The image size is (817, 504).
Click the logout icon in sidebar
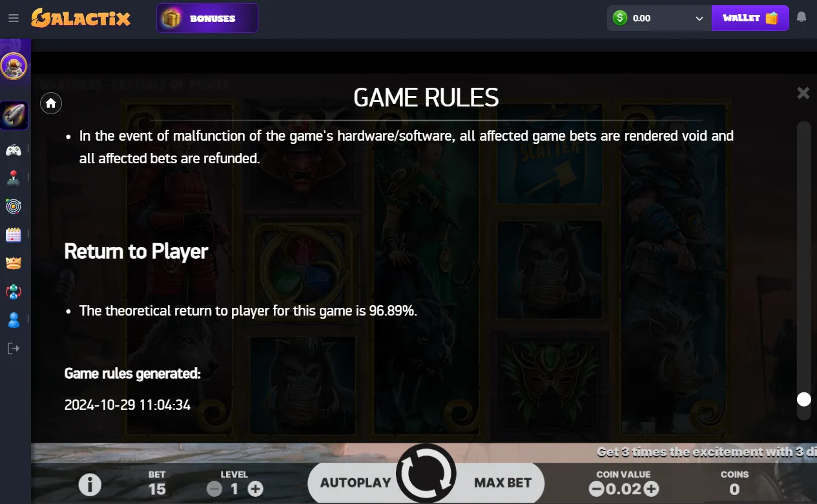coord(14,348)
